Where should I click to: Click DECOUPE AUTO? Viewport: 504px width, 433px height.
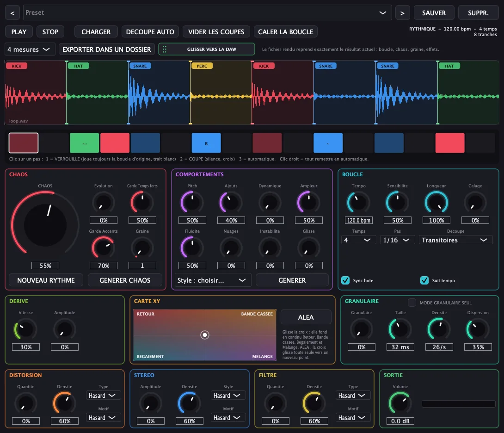tap(150, 32)
